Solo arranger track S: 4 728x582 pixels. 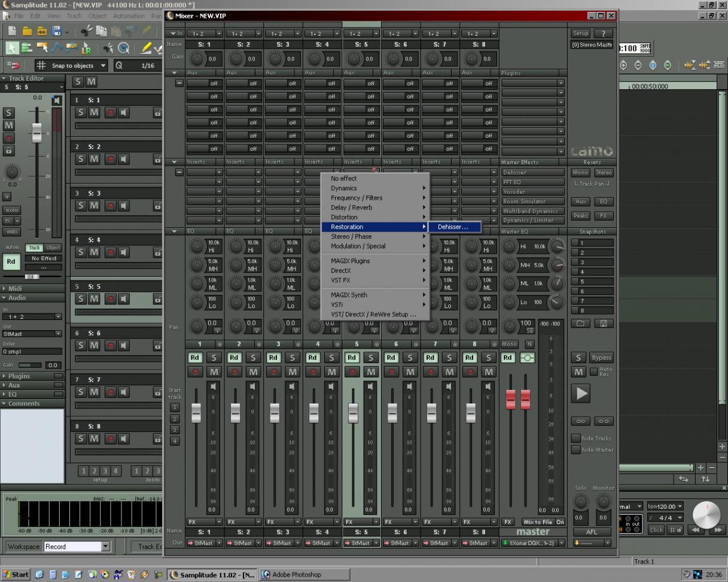(81, 252)
